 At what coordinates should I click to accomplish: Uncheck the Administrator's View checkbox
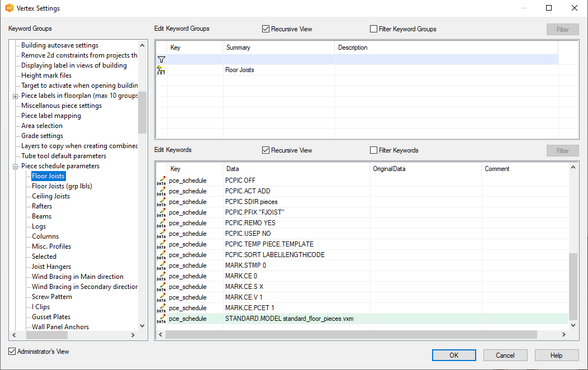pos(12,352)
